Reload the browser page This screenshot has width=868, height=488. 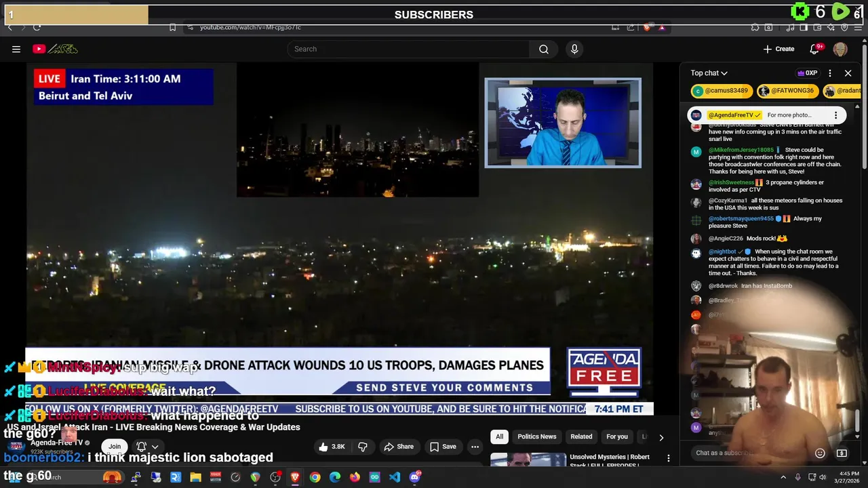point(37,27)
